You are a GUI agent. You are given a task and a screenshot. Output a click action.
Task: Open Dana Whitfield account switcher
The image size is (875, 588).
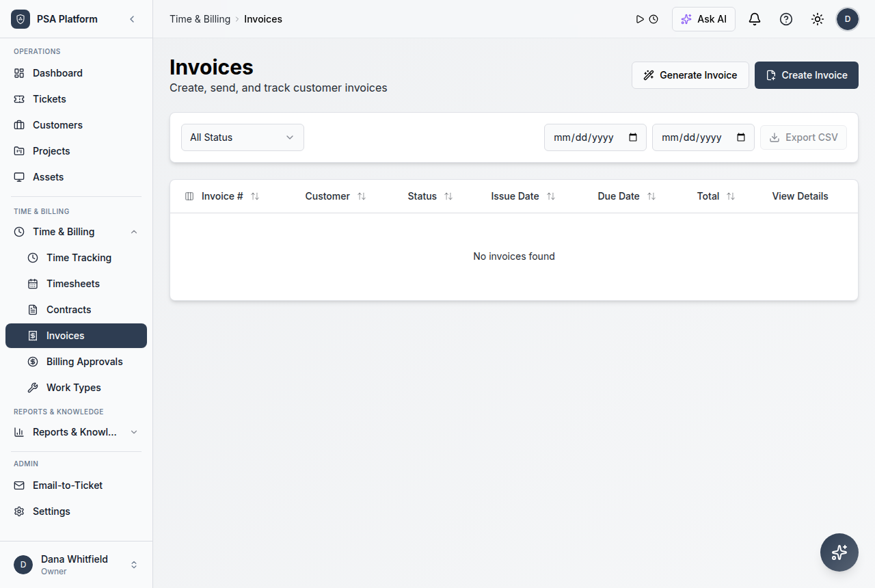76,565
